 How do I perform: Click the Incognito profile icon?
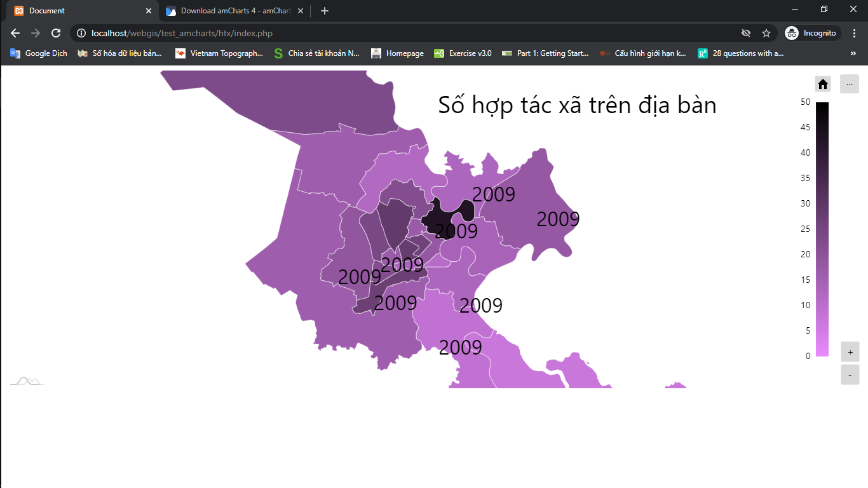792,33
